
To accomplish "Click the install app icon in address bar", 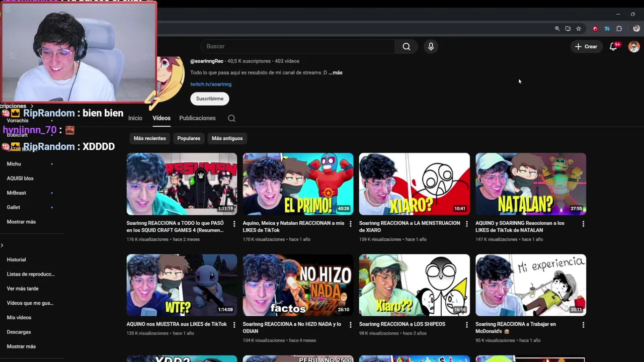I will point(568,29).
